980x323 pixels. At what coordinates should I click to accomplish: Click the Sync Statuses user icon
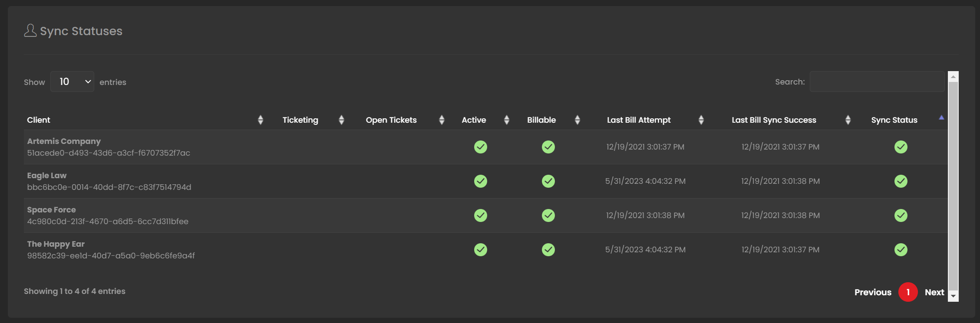(x=30, y=31)
